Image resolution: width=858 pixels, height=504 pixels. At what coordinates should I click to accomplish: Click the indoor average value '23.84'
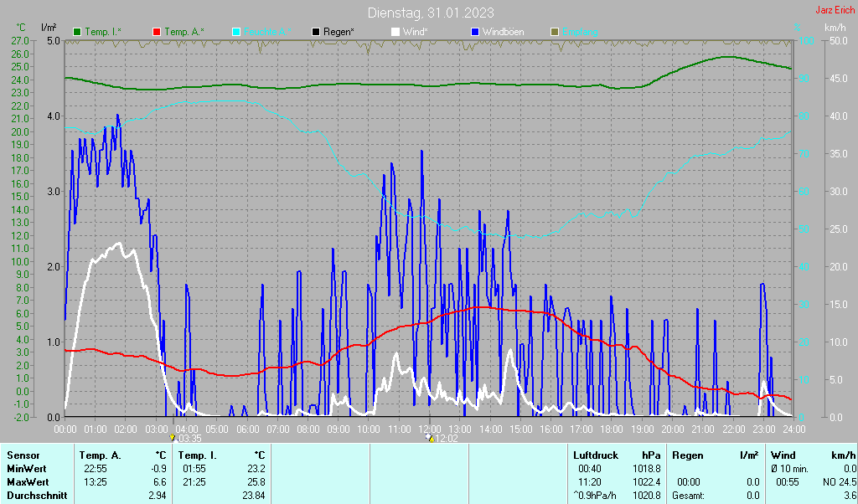point(253,496)
